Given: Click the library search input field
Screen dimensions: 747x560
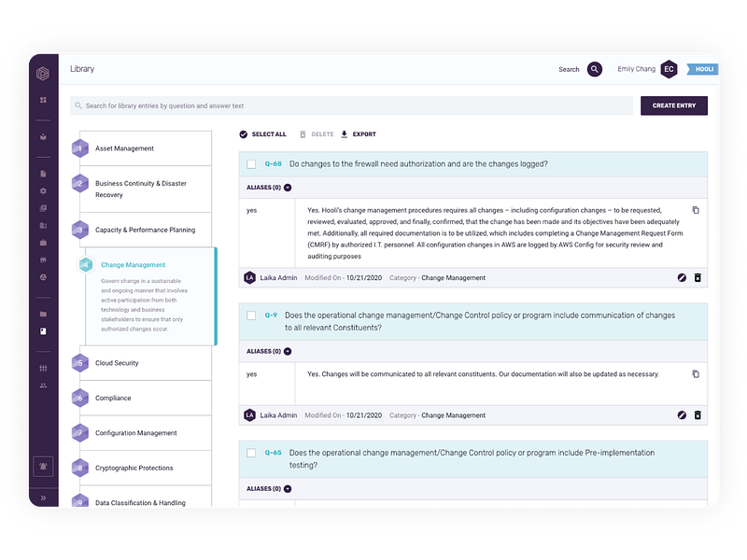Looking at the screenshot, I should click(352, 105).
